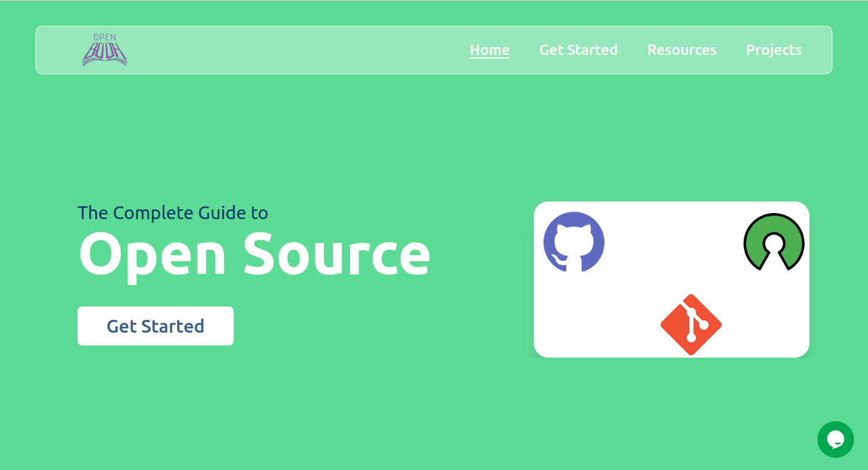The width and height of the screenshot is (868, 470).
Task: Open the Projects nav item
Action: [774, 50]
